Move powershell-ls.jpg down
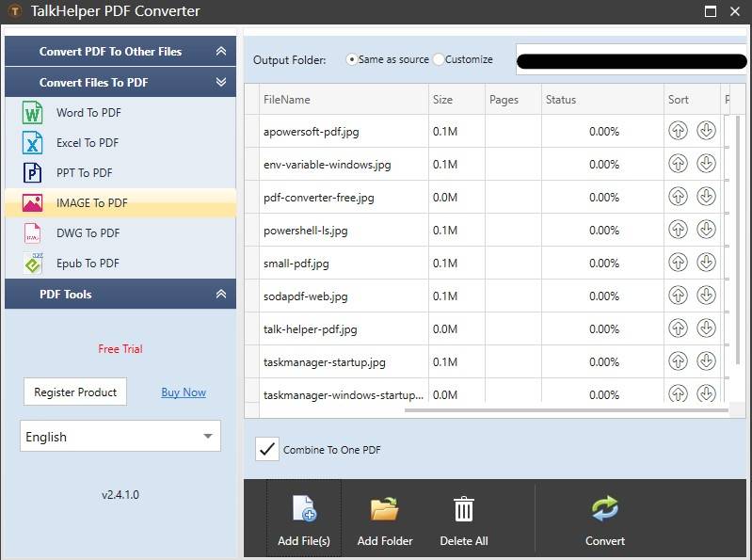The width and height of the screenshot is (752, 560). 706,230
